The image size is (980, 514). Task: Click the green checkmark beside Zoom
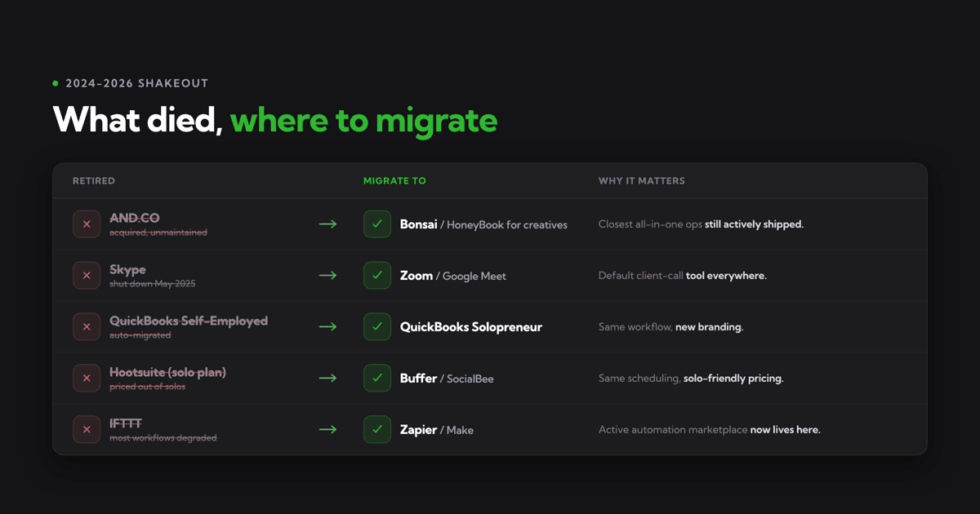(x=377, y=275)
